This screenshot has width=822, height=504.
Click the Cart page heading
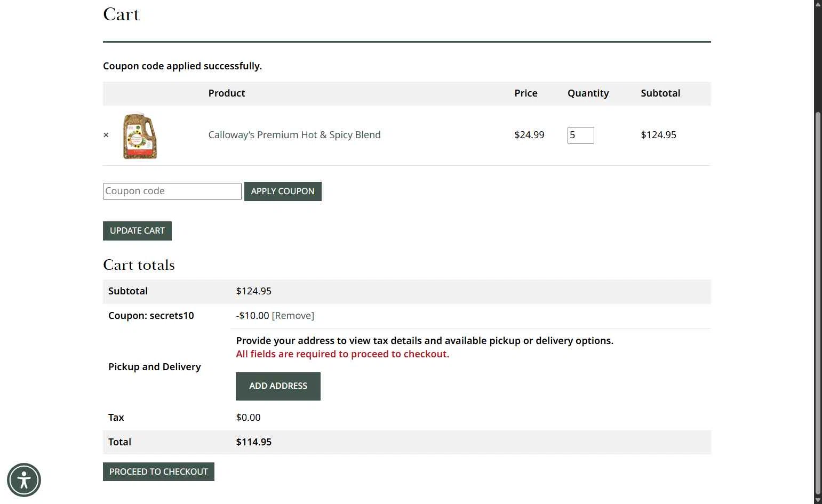coord(121,14)
